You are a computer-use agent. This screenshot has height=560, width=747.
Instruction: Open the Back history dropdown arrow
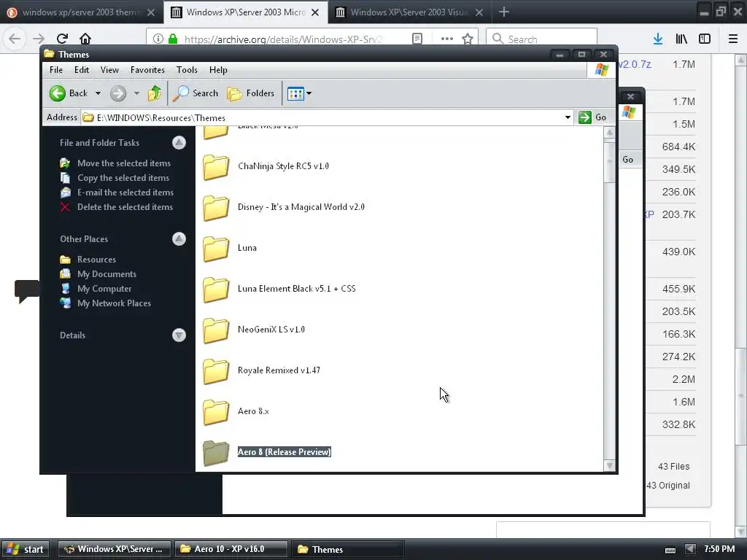tap(98, 93)
